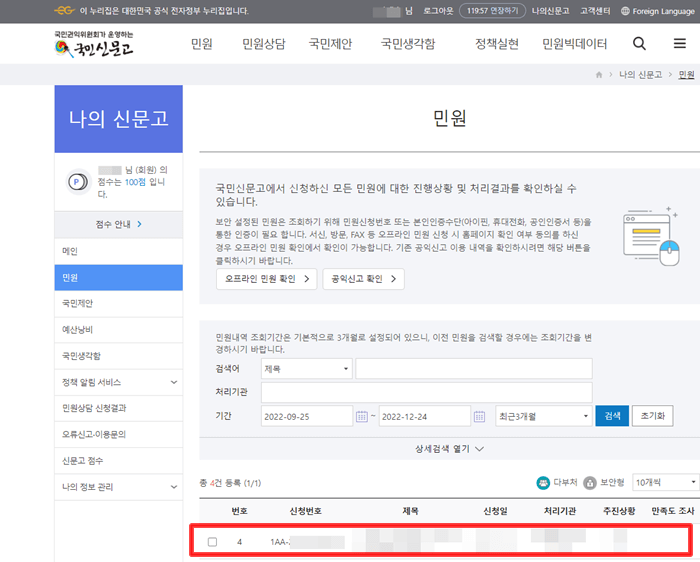Expand 상세검색 열기 section
The width and height of the screenshot is (700, 562).
point(449,449)
